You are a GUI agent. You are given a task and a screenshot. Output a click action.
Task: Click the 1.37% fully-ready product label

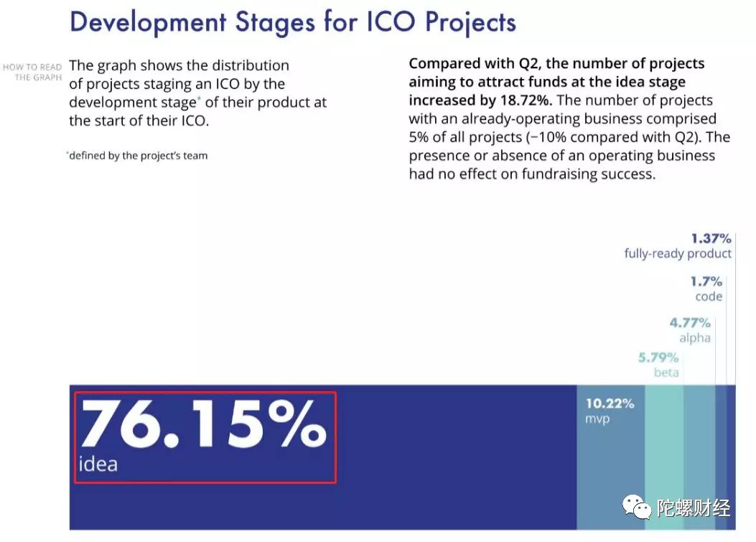(x=678, y=246)
